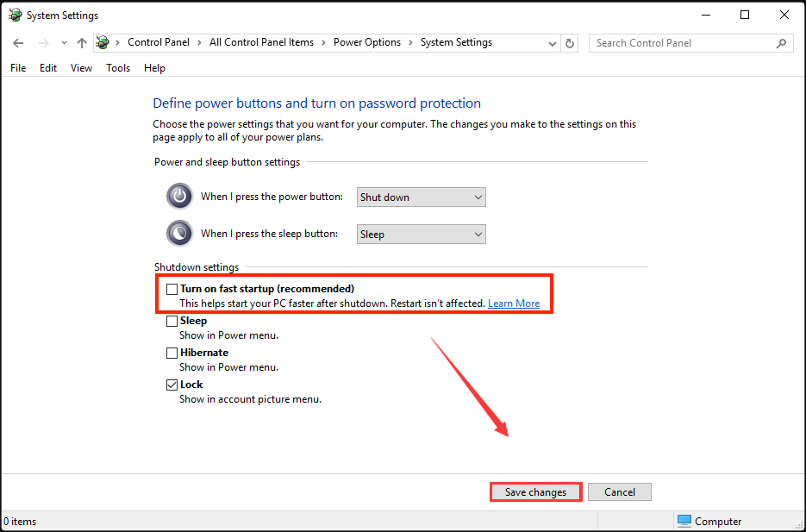Click 'When I press the power button:' label
This screenshot has width=806, height=532.
[272, 197]
